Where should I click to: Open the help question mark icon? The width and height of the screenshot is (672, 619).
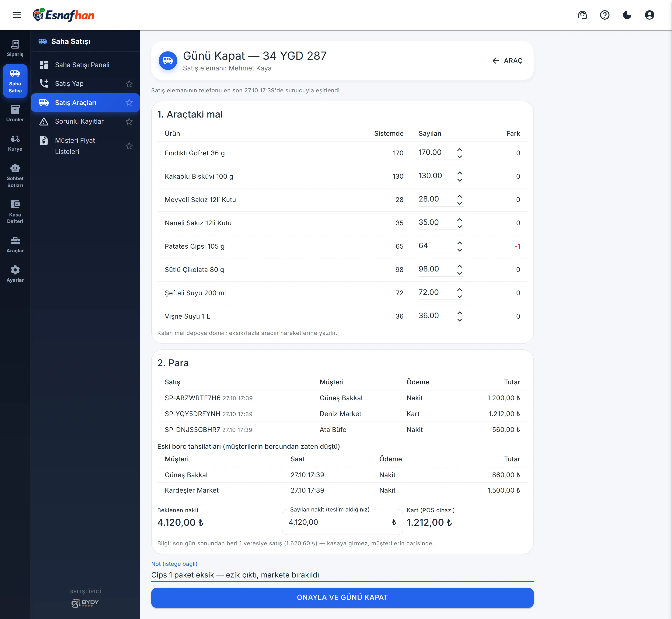point(605,15)
